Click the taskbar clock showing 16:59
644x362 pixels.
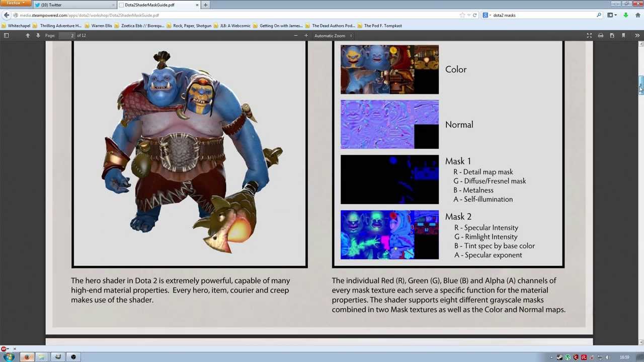624,357
